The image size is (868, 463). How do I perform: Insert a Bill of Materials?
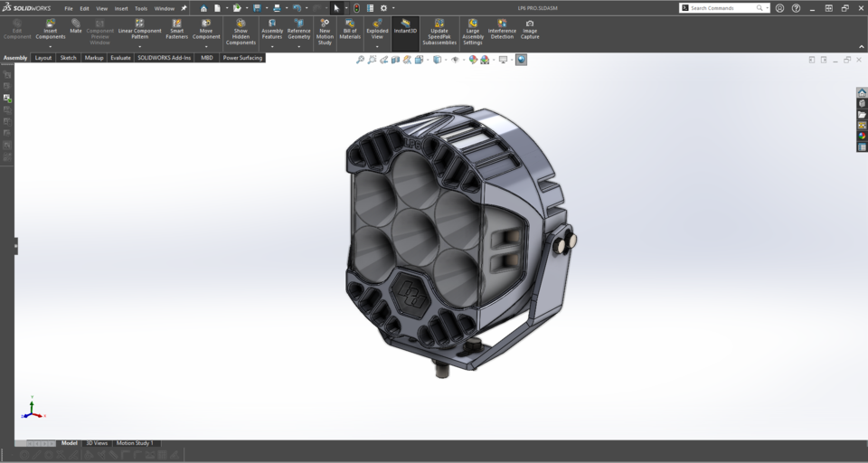[x=350, y=29]
